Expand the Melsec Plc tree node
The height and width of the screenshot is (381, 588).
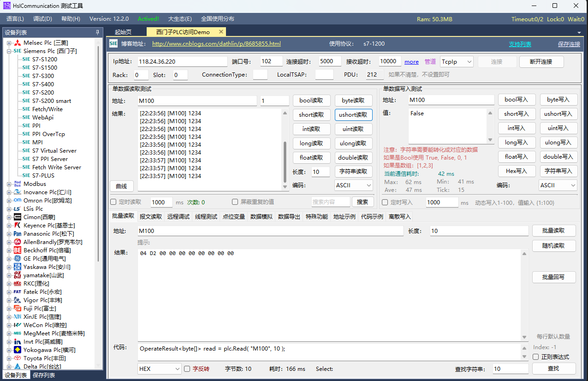pos(9,43)
